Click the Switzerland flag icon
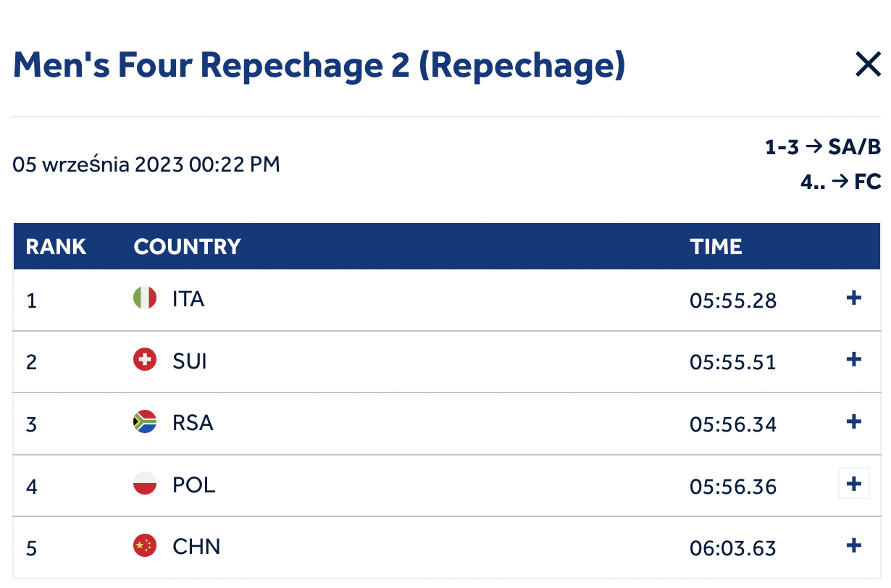The height and width of the screenshot is (588, 891). (x=145, y=359)
